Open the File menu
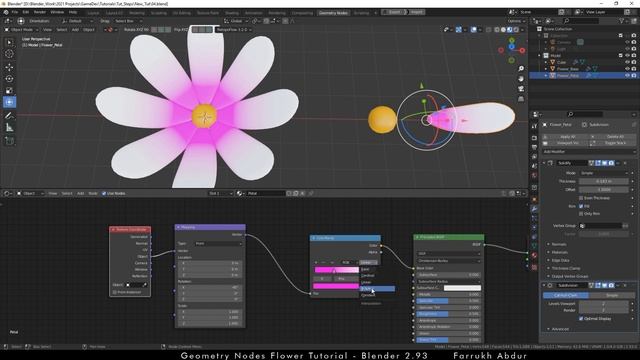Image resolution: width=640 pixels, height=360 pixels. pyautogui.click(x=15, y=12)
